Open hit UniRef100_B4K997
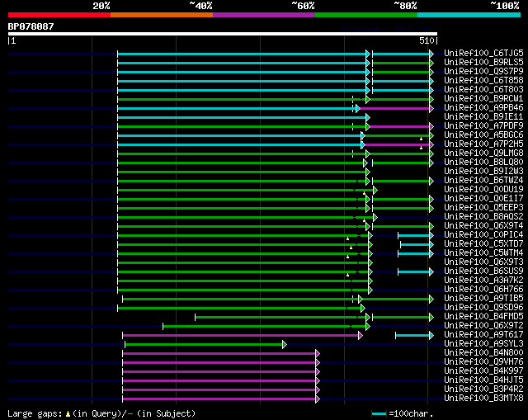The width and height of the screenshot is (528, 420). click(x=483, y=371)
